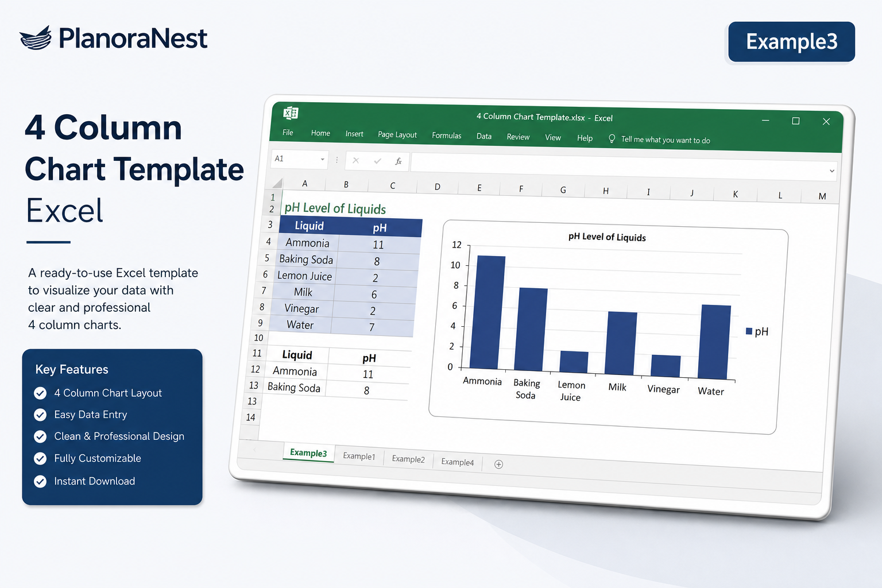Select the bold Liquid cell in row 11
The image size is (882, 588).
(297, 355)
